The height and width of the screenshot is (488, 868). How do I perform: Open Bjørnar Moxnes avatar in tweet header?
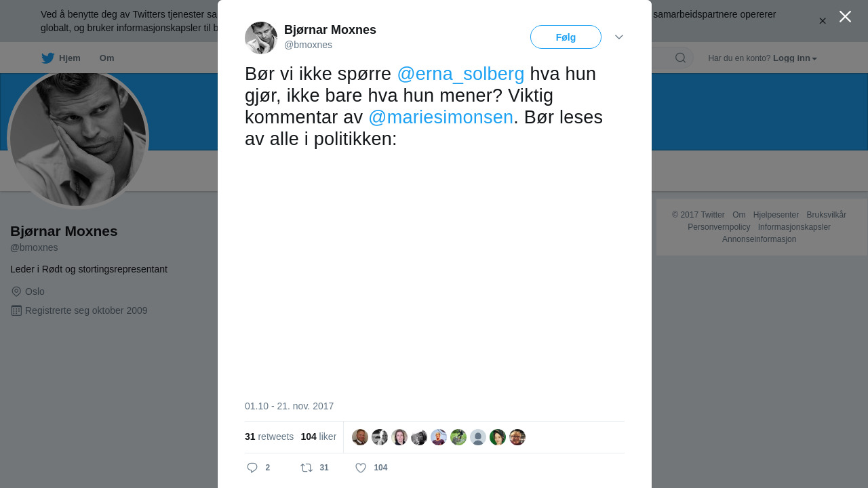(x=261, y=38)
